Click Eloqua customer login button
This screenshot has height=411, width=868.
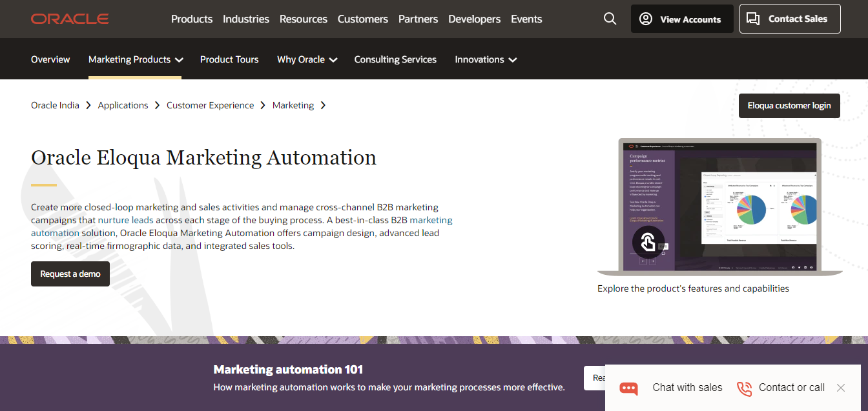[789, 106]
